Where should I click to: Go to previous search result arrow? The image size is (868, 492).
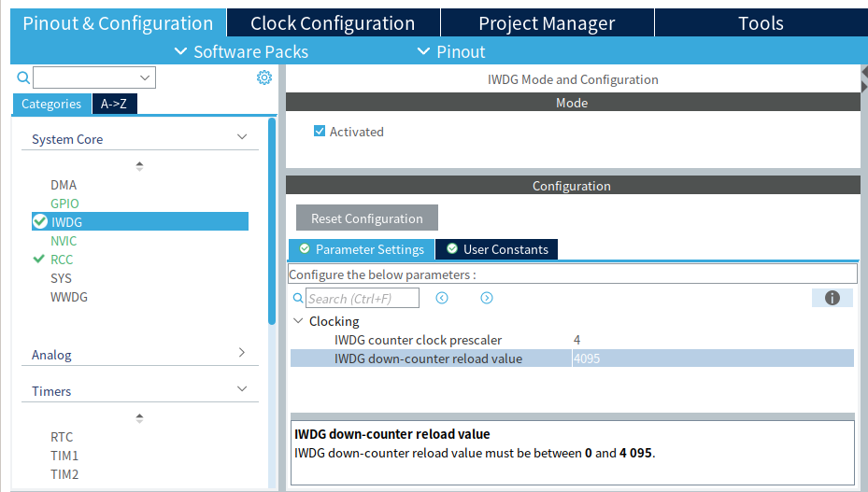coord(442,298)
